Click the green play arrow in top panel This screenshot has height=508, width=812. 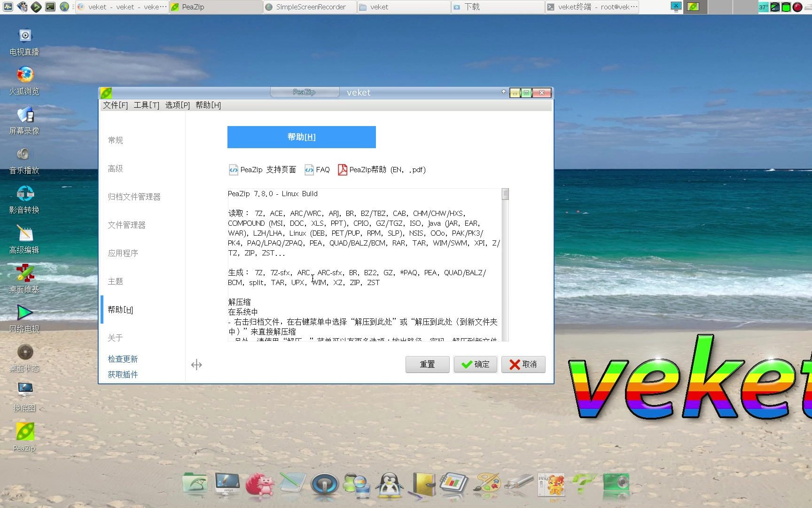(36, 7)
